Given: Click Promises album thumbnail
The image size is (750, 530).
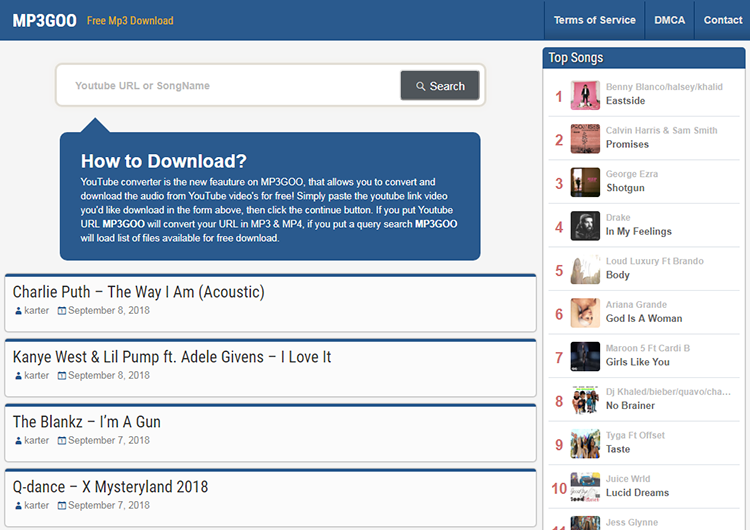Looking at the screenshot, I should (585, 139).
